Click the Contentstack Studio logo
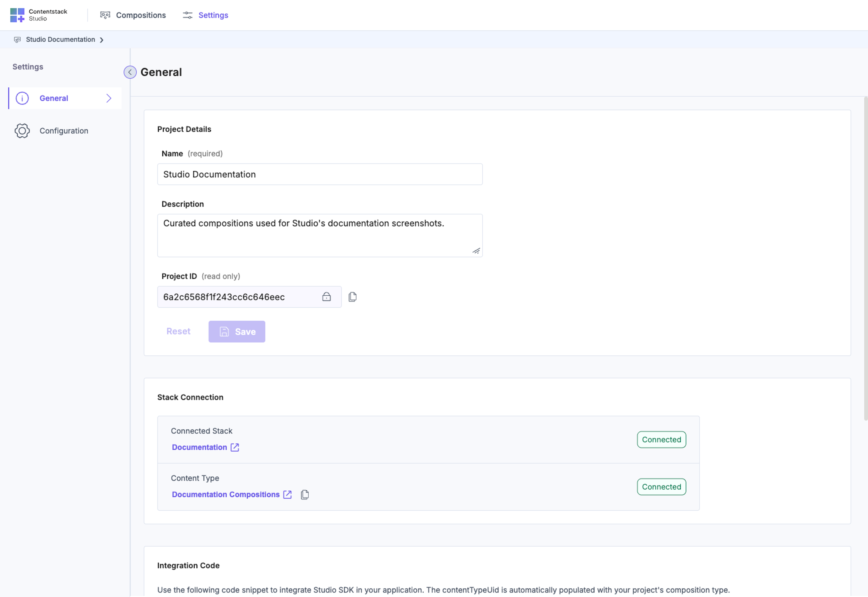 click(38, 15)
